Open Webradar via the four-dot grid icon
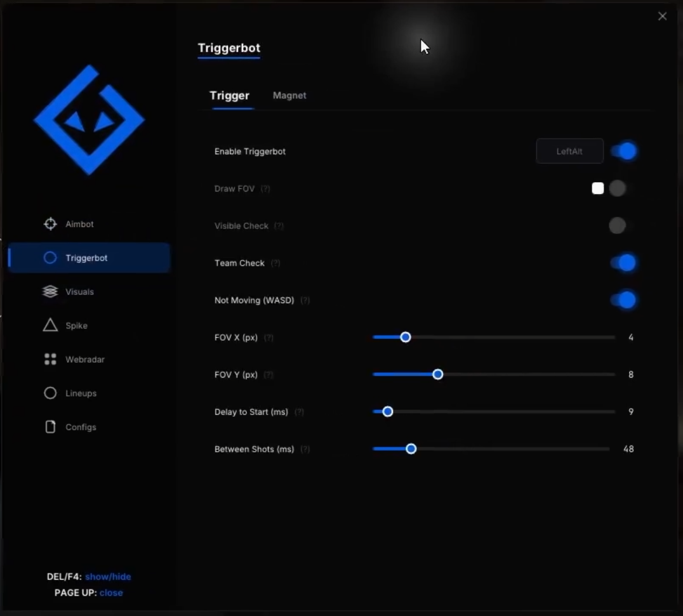Image resolution: width=683 pixels, height=616 pixels. (x=50, y=359)
